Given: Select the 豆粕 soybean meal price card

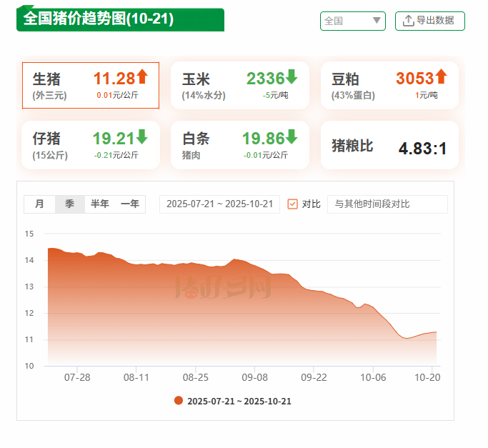Looking at the screenshot, I should click(389, 85).
